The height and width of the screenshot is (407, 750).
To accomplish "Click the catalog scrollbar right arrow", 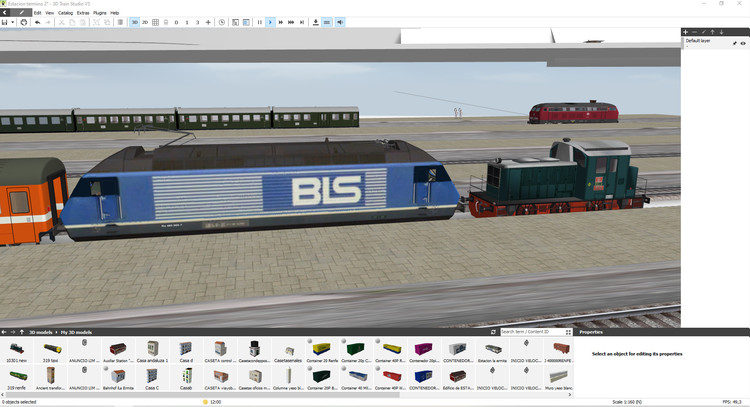I will click(570, 395).
